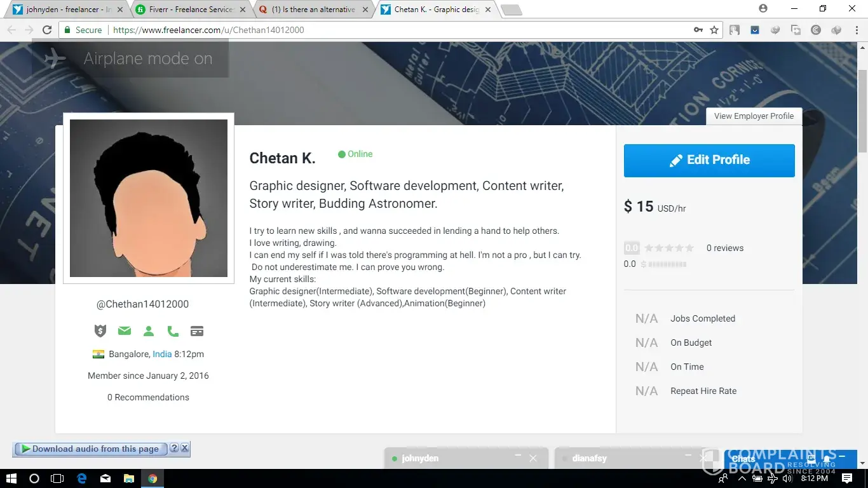The height and width of the screenshot is (488, 868).
Task: Click the credit card verification icon
Action: click(197, 331)
